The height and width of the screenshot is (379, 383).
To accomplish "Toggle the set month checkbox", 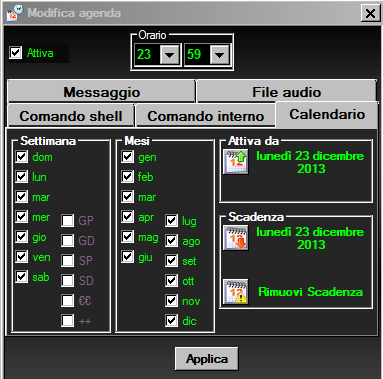I will [x=172, y=261].
